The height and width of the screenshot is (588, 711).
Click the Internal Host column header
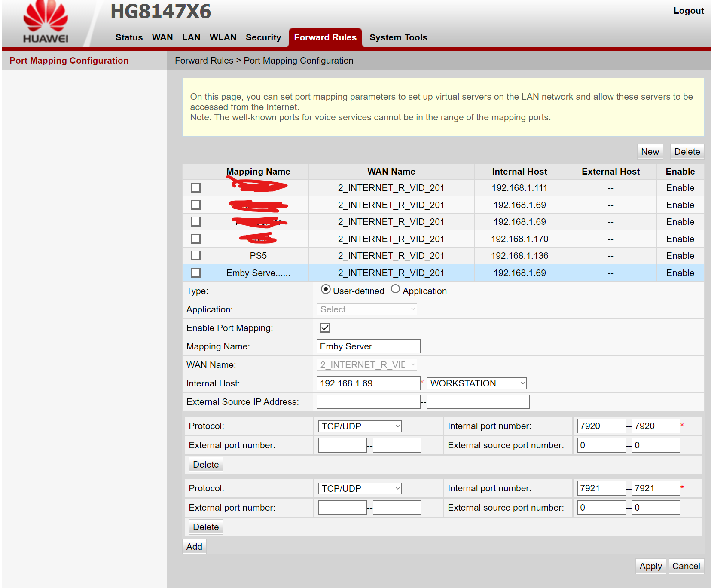[x=520, y=171]
